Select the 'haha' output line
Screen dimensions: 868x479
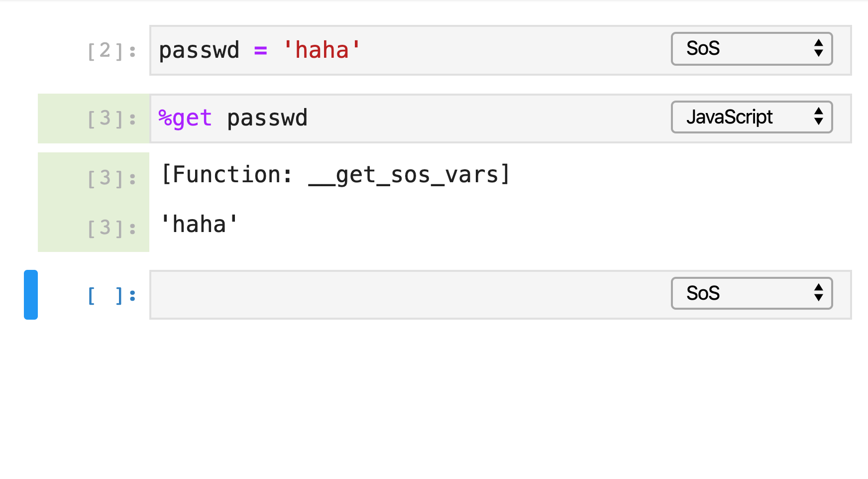click(199, 224)
